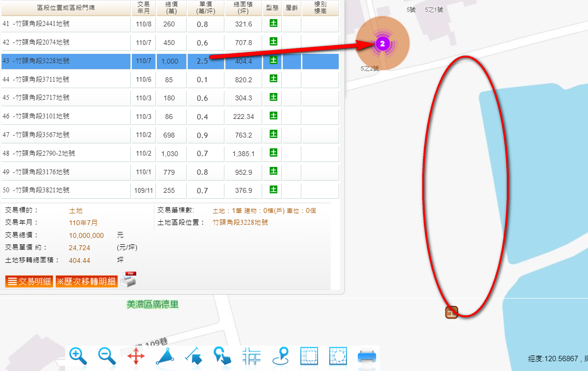Click the 美濃區廣德里 map label
This screenshot has width=588, height=371.
point(152,304)
